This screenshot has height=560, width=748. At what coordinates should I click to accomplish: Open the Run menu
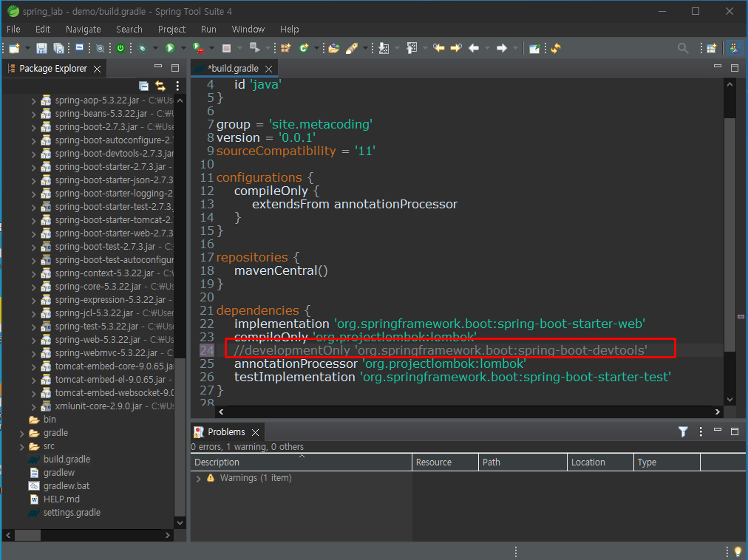pyautogui.click(x=208, y=29)
